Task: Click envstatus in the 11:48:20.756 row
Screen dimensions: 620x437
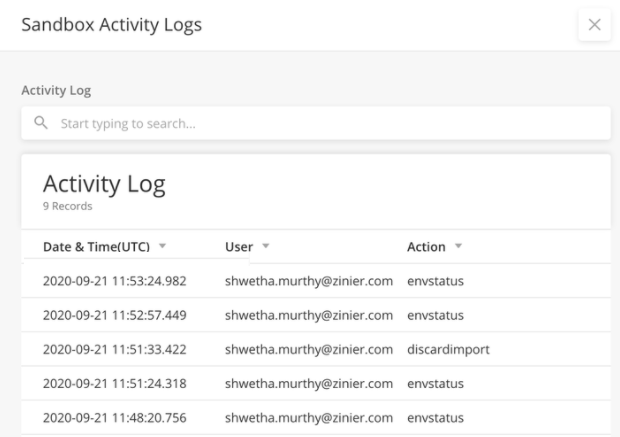Action: (435, 418)
